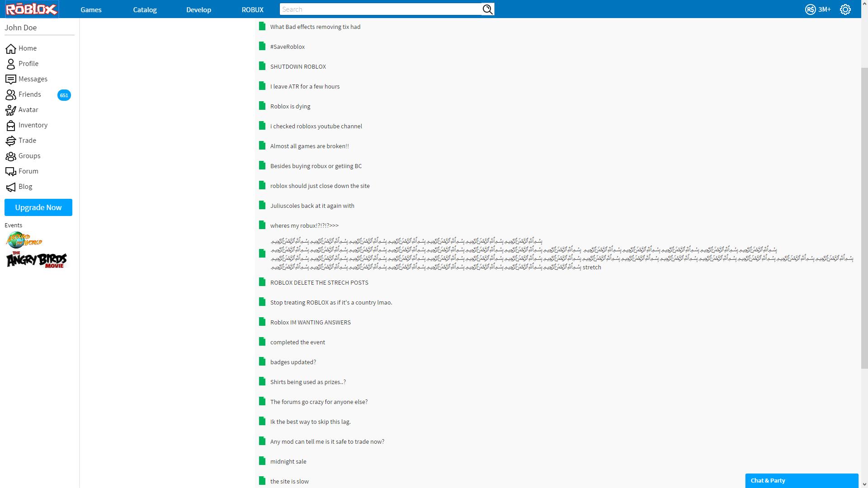Click the Blog megaphone icon
The height and width of the screenshot is (488, 868).
point(11,187)
